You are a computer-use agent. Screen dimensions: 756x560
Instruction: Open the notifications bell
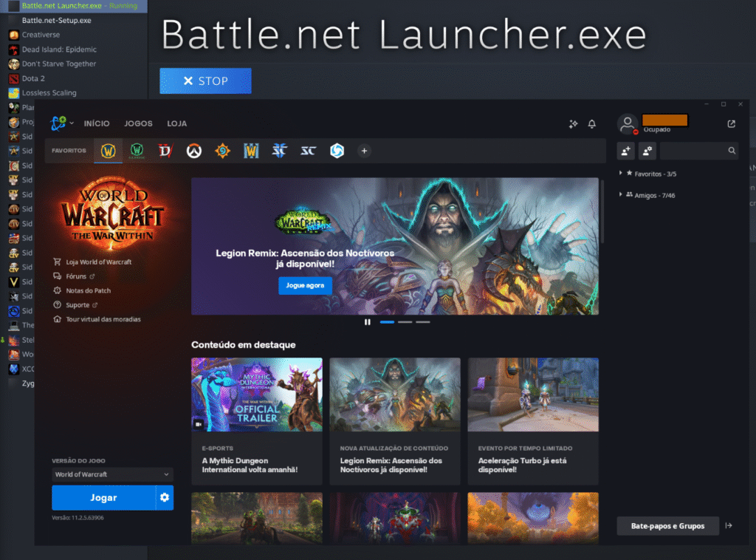pos(591,124)
